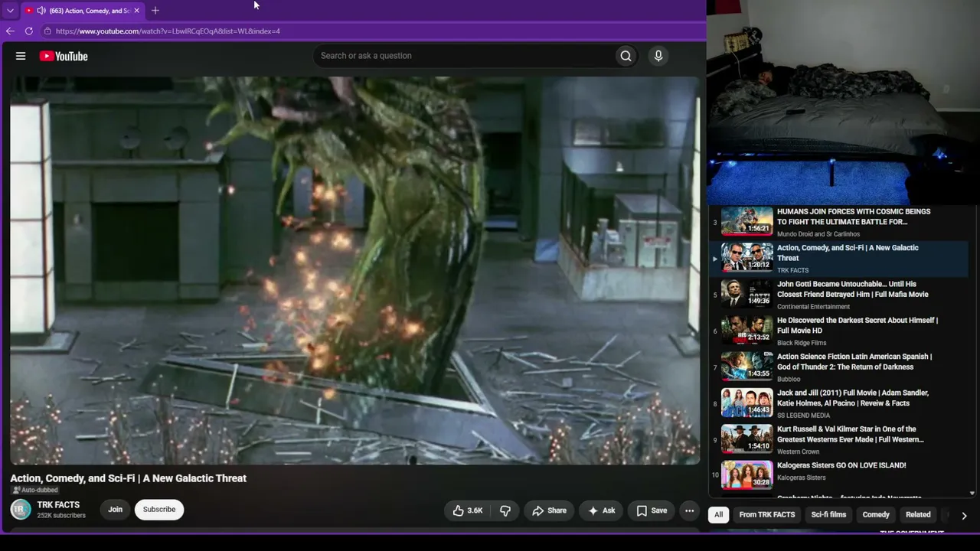This screenshot has height=551, width=980.
Task: Open the Humans Join Forces video thumbnail
Action: point(747,222)
